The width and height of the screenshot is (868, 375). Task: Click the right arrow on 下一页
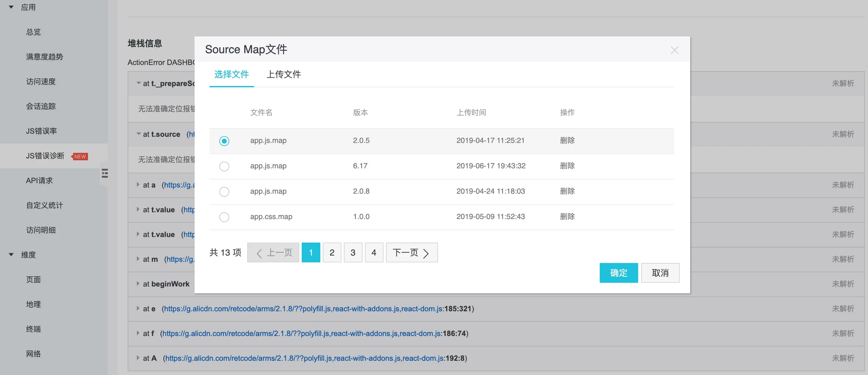click(426, 253)
